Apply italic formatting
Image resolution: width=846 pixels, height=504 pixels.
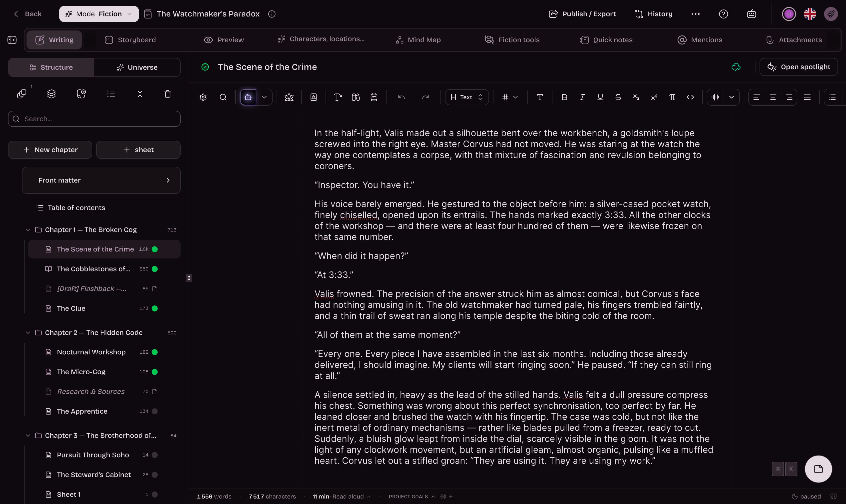coord(582,97)
